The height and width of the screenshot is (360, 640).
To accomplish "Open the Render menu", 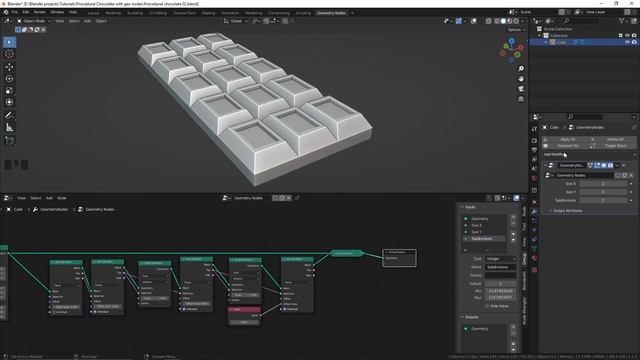I will pos(40,12).
